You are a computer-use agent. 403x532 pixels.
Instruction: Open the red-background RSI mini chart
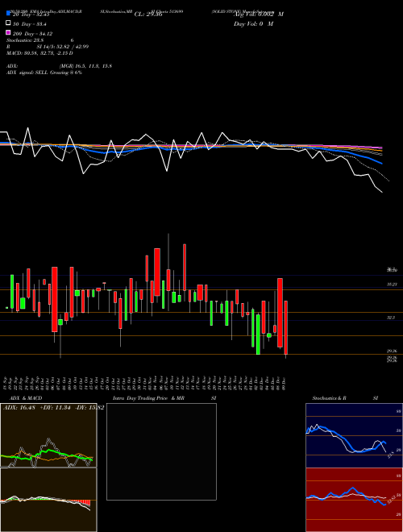coord(354,500)
